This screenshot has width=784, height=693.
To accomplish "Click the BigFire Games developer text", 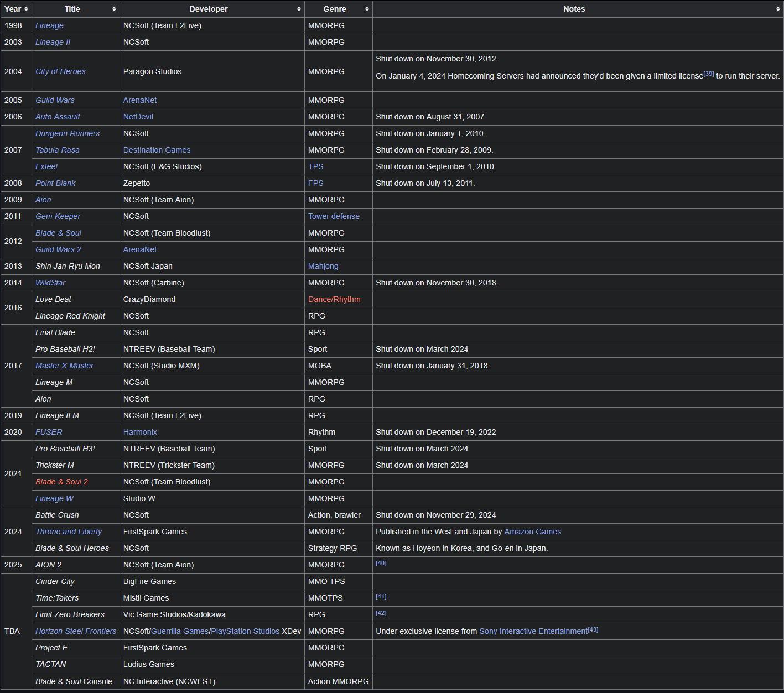I will [x=149, y=581].
